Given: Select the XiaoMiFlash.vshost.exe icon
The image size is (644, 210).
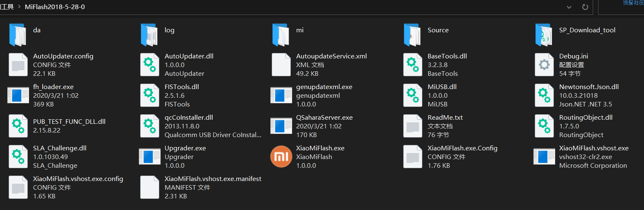Looking at the screenshot, I should [544, 157].
